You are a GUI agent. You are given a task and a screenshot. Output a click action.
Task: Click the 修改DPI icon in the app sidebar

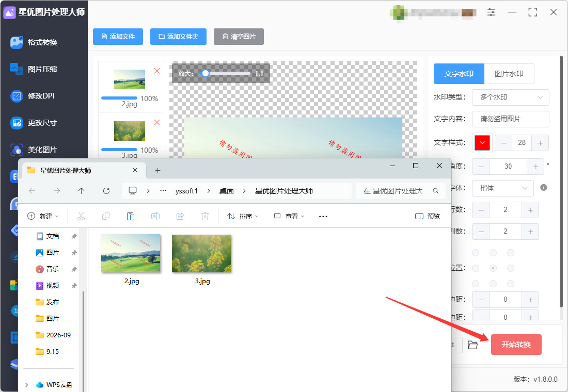click(17, 96)
